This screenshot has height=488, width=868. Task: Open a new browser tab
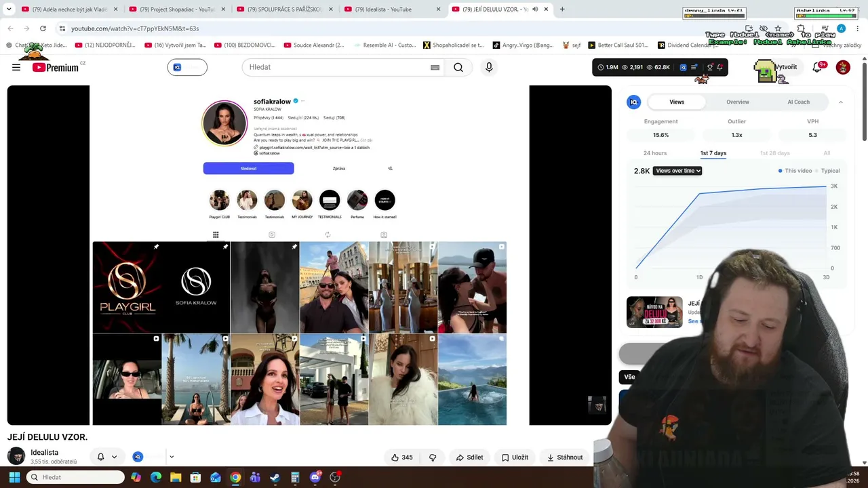(x=562, y=9)
